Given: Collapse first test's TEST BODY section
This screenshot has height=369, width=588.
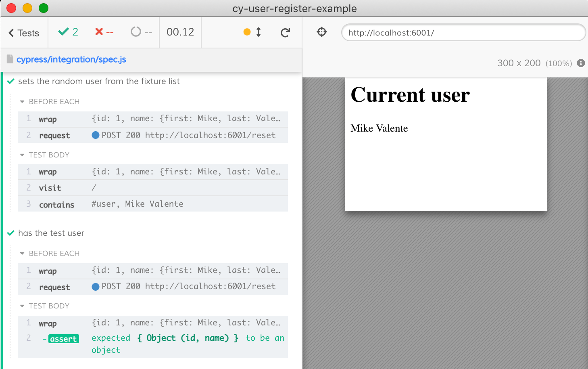Looking at the screenshot, I should point(45,155).
